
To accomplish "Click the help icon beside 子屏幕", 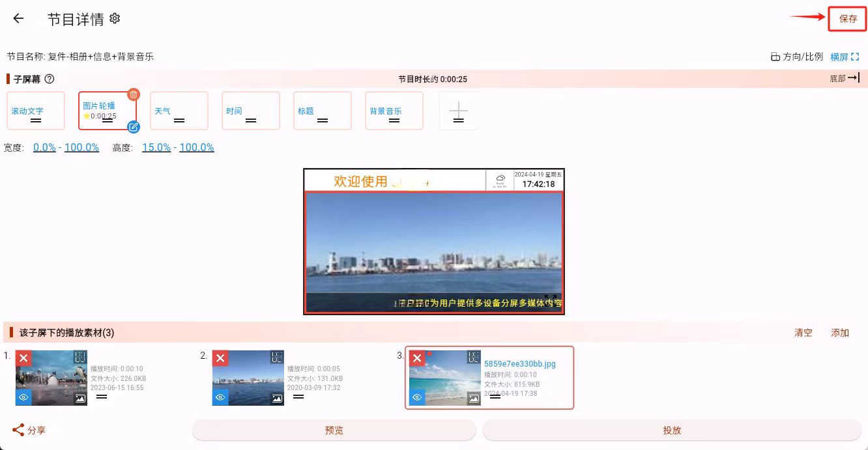I will [49, 79].
